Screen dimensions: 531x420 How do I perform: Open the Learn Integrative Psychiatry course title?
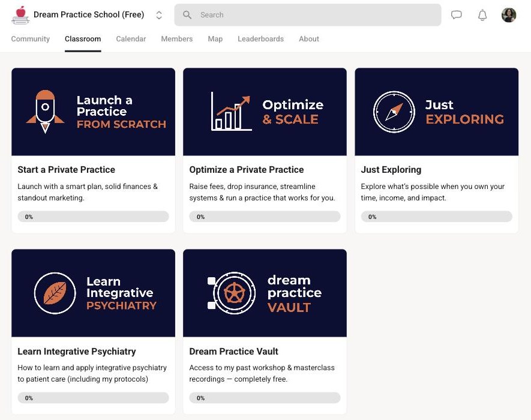tap(77, 351)
